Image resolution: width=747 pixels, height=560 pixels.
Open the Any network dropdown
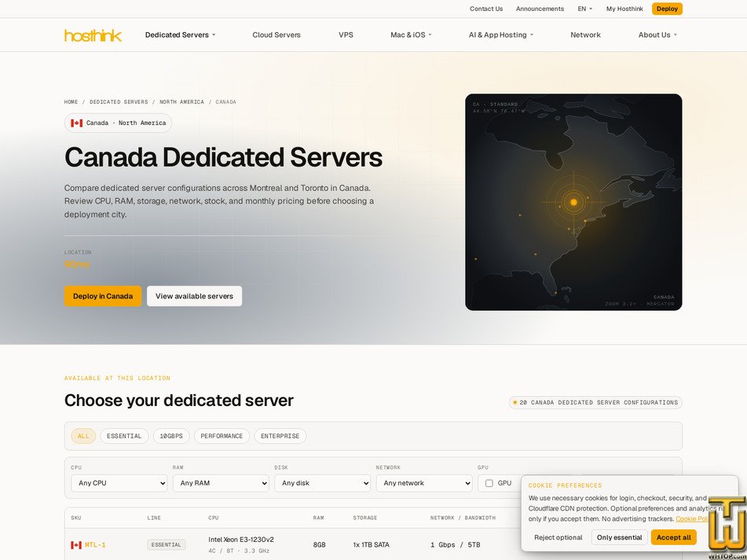(x=424, y=483)
